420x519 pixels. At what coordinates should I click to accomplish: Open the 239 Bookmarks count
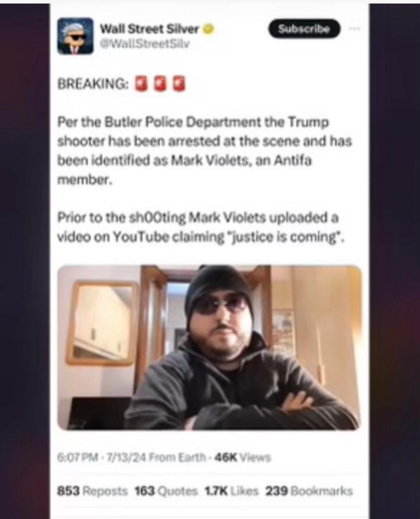point(309,491)
